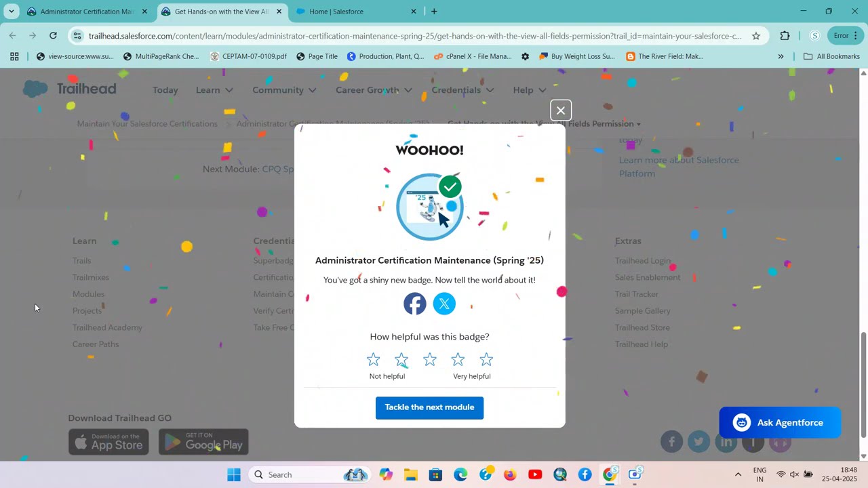Open the Chrome apps grid shortcut
Screen dimensions: 868x488
point(14,56)
